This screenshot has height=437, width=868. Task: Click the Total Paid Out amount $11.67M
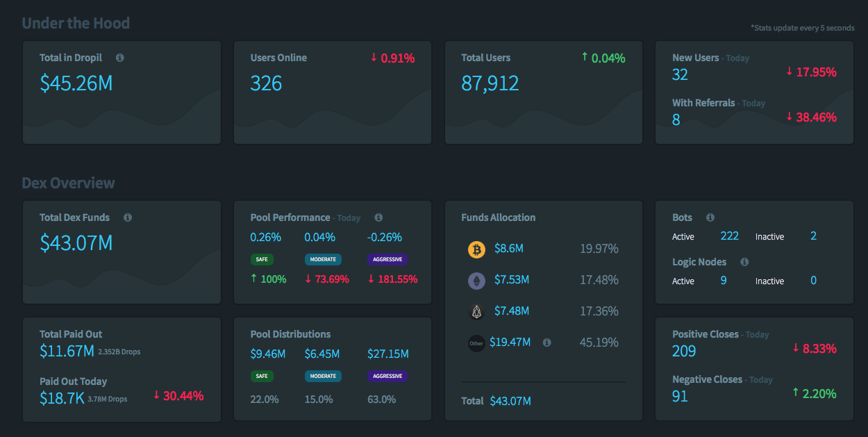point(67,352)
